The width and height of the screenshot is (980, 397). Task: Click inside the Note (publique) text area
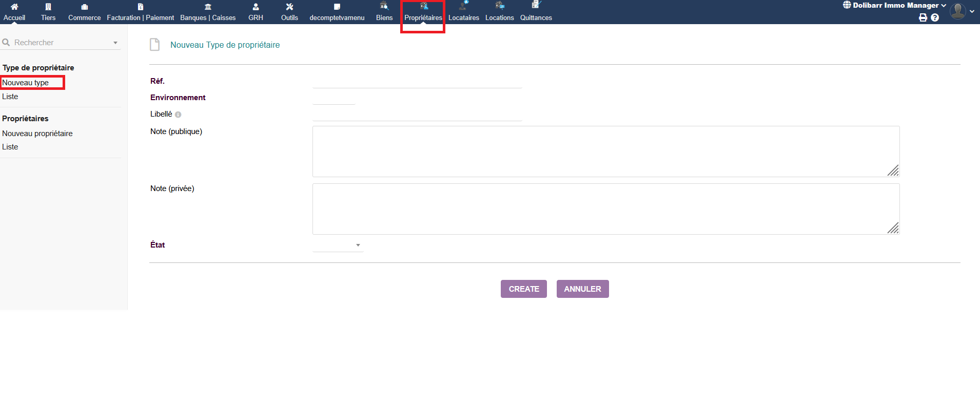click(x=605, y=152)
